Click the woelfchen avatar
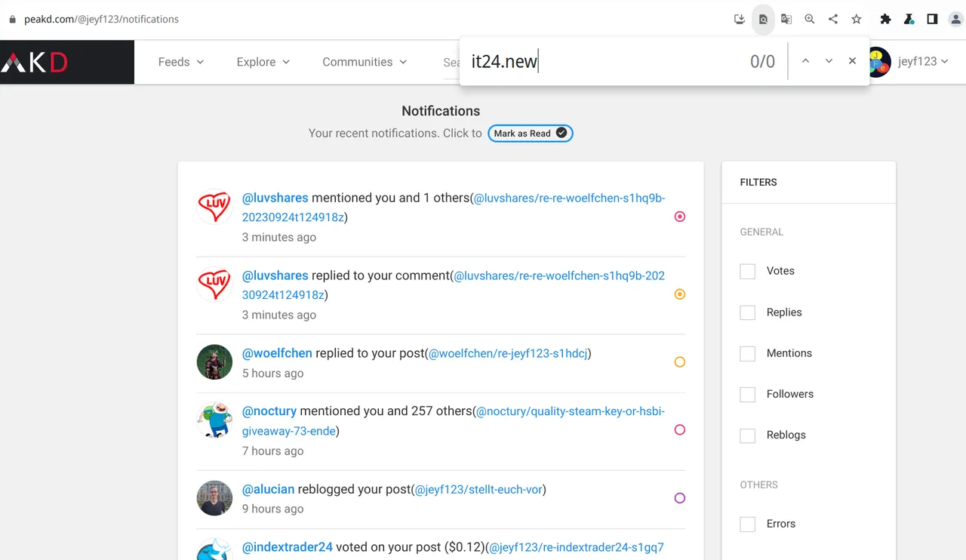 point(214,362)
